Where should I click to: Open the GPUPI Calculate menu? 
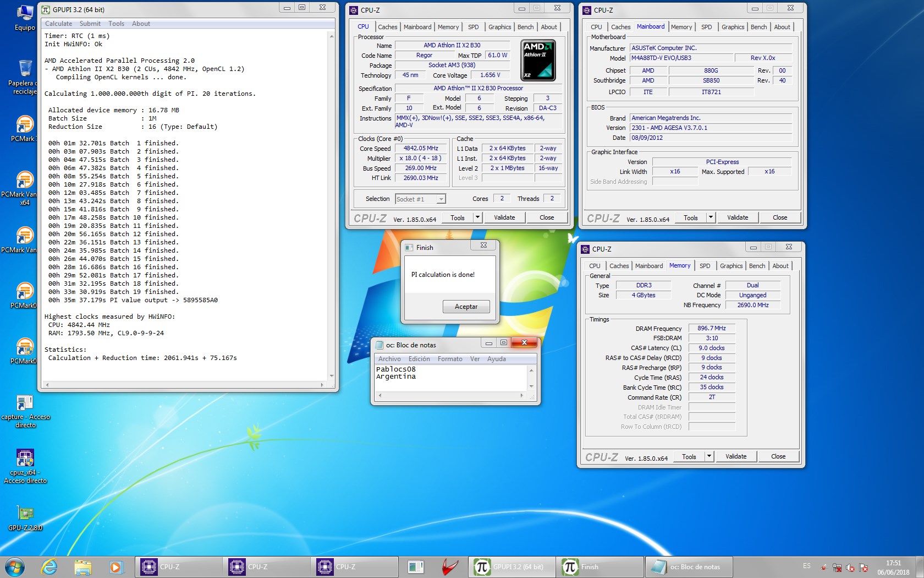coord(58,24)
